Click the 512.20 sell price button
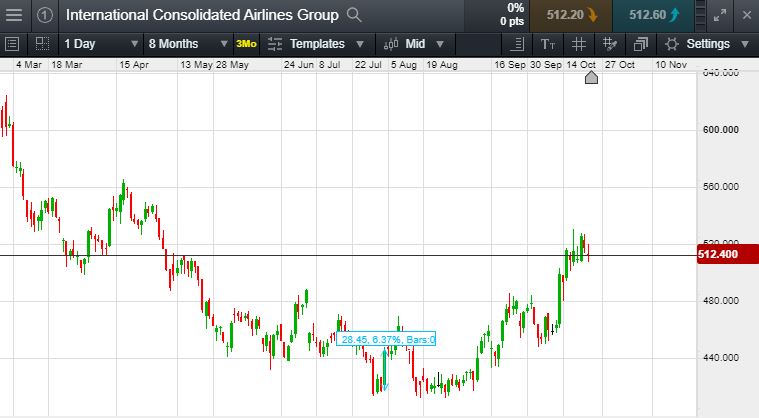759x418 pixels. pos(571,15)
